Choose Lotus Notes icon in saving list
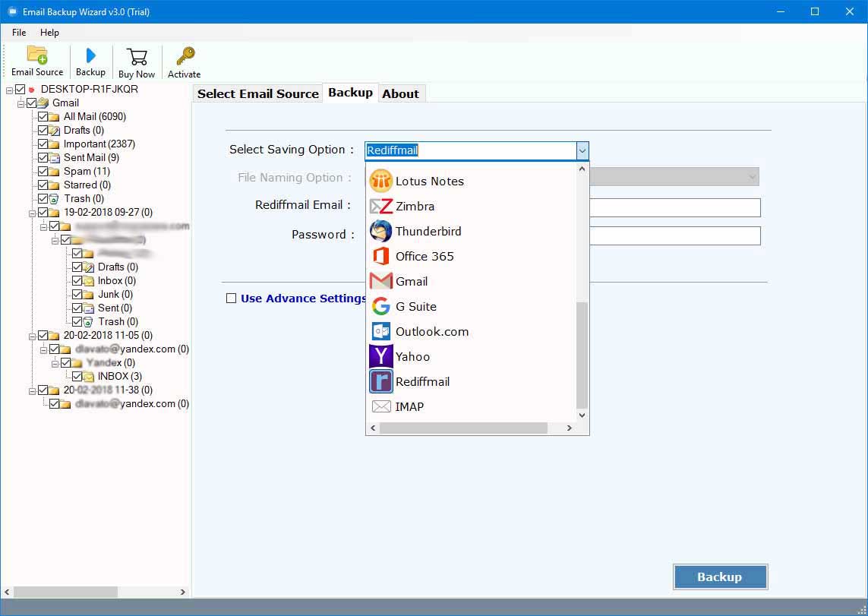The image size is (868, 616). pyautogui.click(x=381, y=181)
